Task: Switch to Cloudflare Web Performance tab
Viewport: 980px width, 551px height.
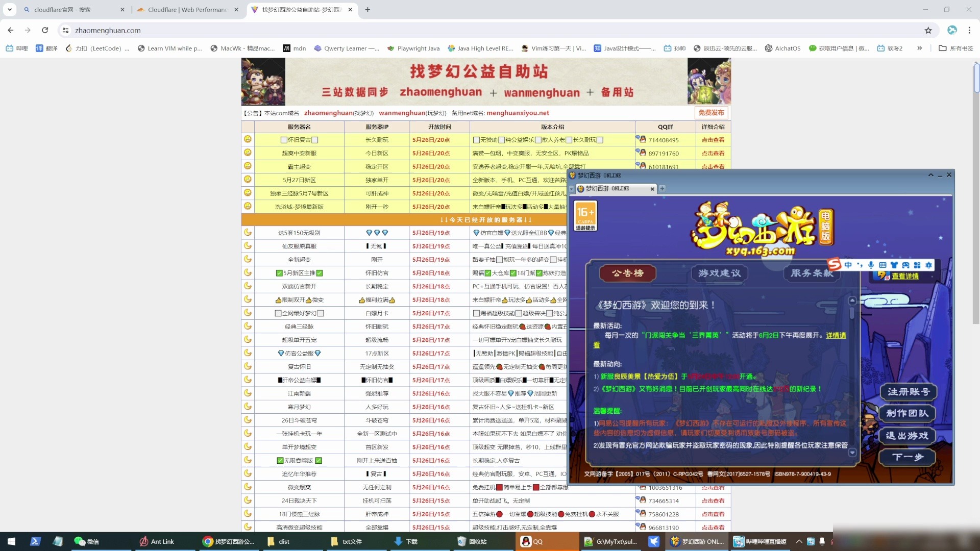Action: pyautogui.click(x=187, y=9)
